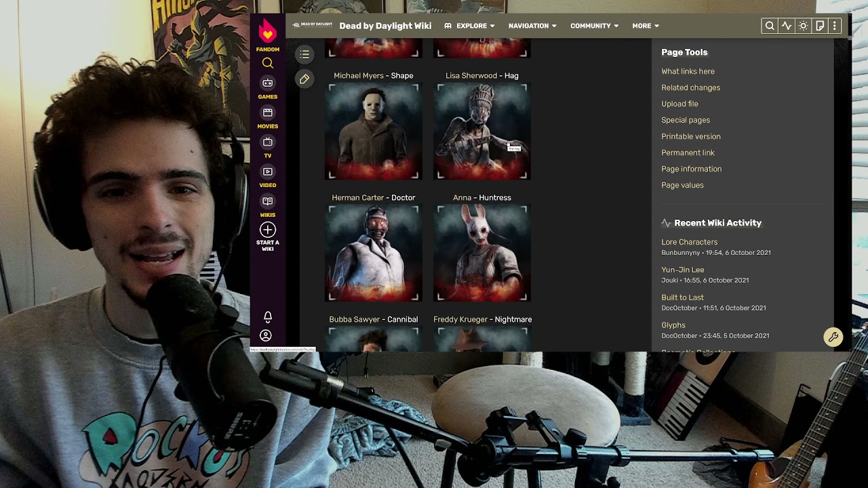Open the user account profile icon
Screen dimensions: 868x488
tap(266, 335)
